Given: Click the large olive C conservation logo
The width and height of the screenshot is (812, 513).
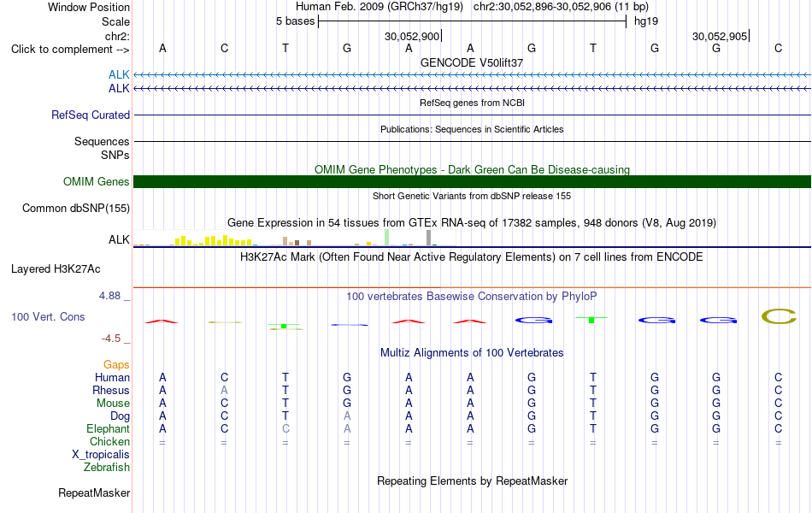Looking at the screenshot, I should (x=779, y=316).
